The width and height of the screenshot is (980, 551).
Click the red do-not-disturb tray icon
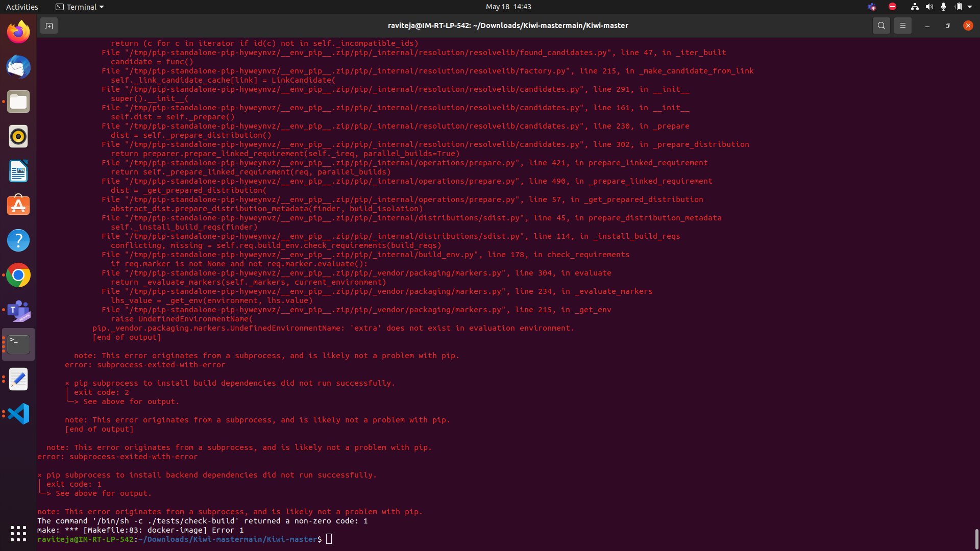(x=892, y=7)
